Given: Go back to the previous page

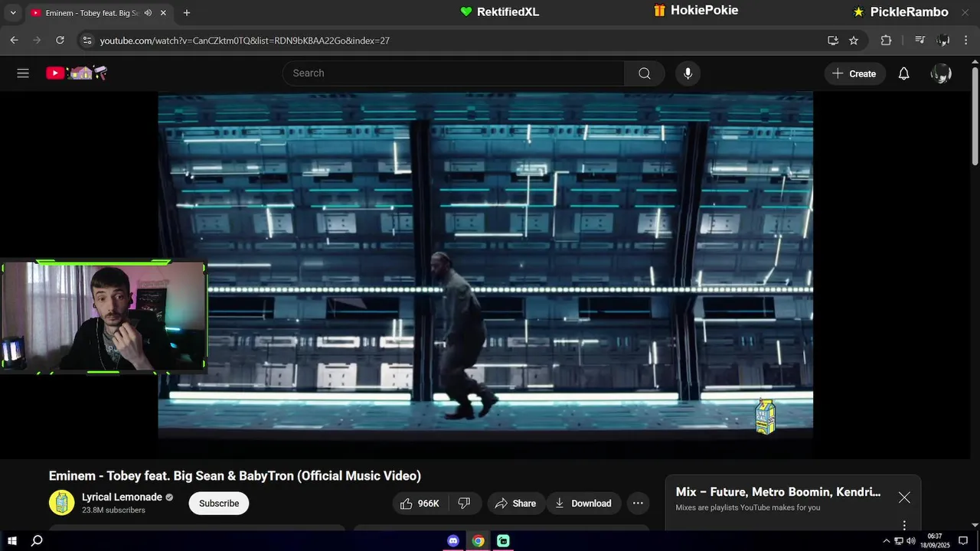Looking at the screenshot, I should (x=14, y=41).
